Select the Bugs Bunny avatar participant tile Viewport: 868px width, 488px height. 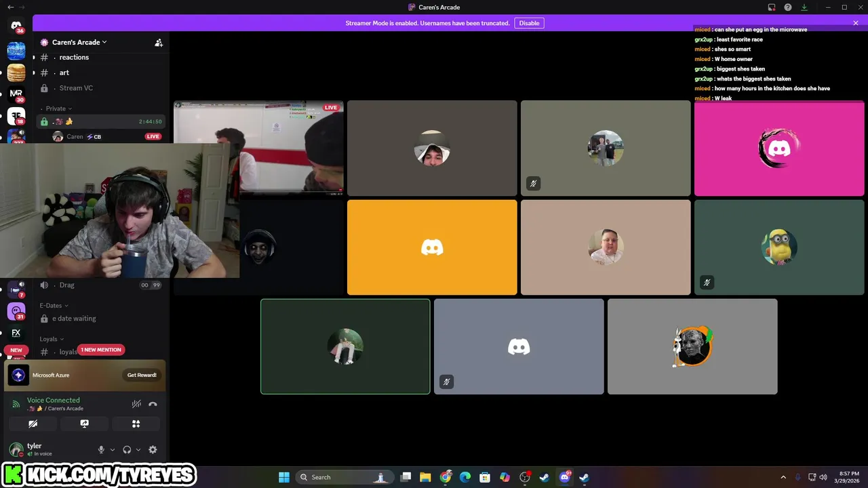tap(692, 346)
